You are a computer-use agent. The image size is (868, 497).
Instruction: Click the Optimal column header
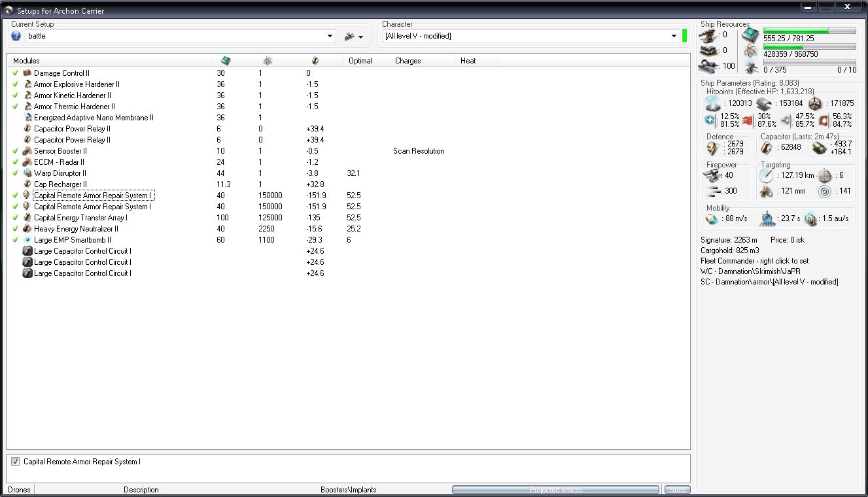tap(366, 61)
